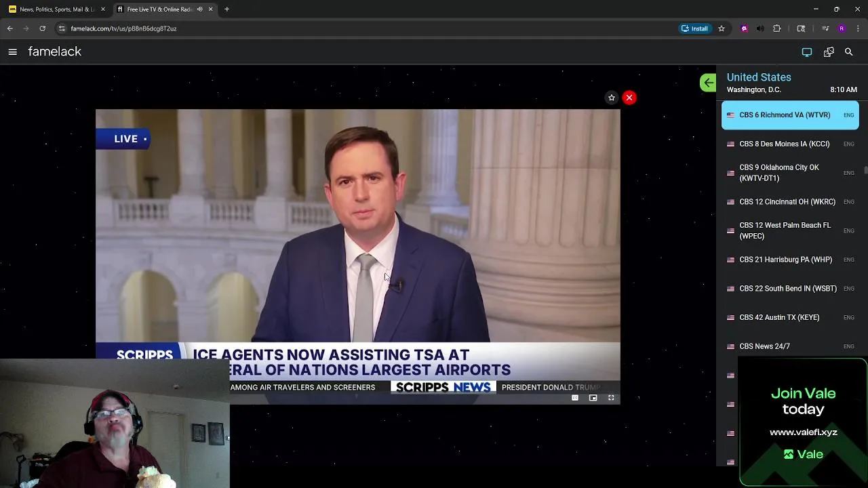Mute the Free Live TV tab speaker
Screen dimensions: 868x488
pos(199,9)
